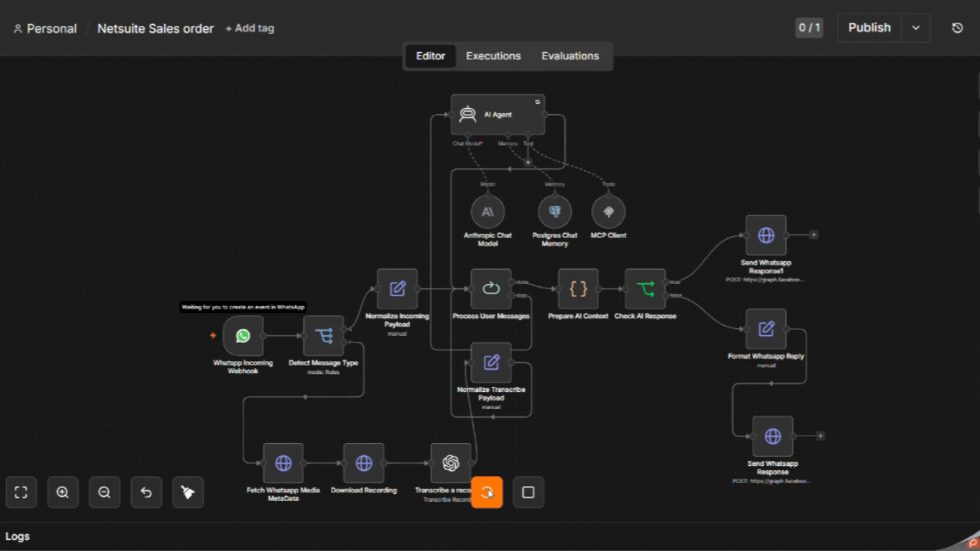Screen dimensions: 980x551
Task: Select the Anthropic Chat Model node
Action: coord(487,212)
